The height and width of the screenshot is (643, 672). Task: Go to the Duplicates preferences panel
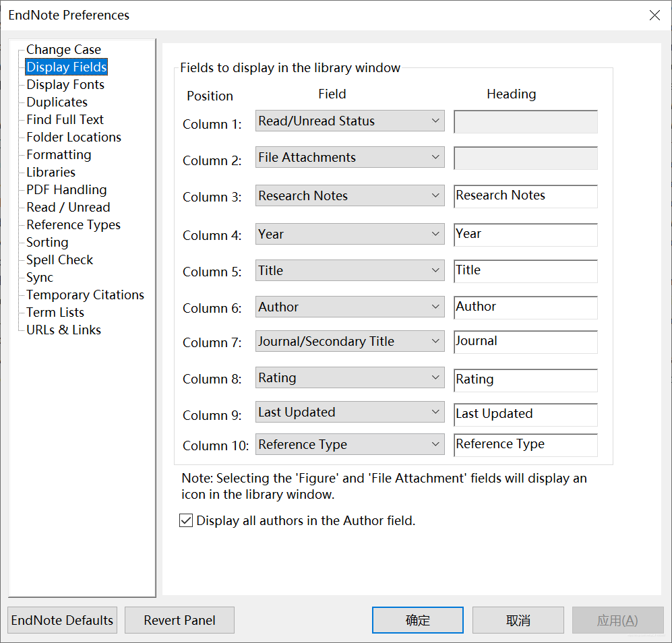click(57, 102)
